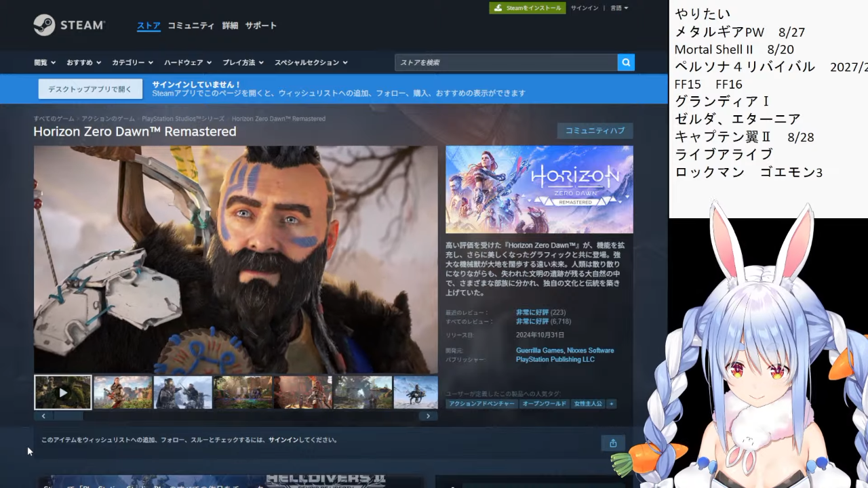This screenshot has height=488, width=868.
Task: Click the Mortal Shell II 8/20 note line
Action: pyautogui.click(x=734, y=49)
